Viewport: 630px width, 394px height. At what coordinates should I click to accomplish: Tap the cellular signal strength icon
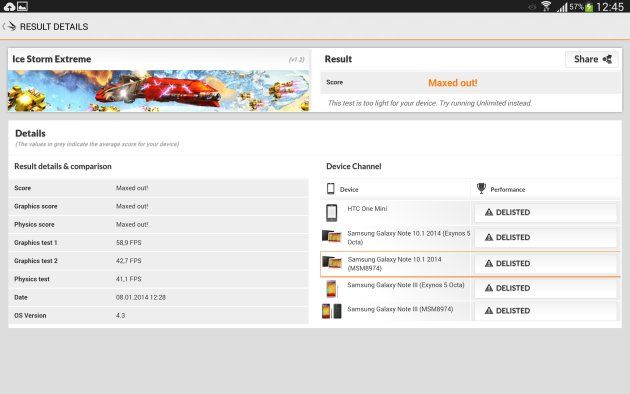click(x=562, y=7)
